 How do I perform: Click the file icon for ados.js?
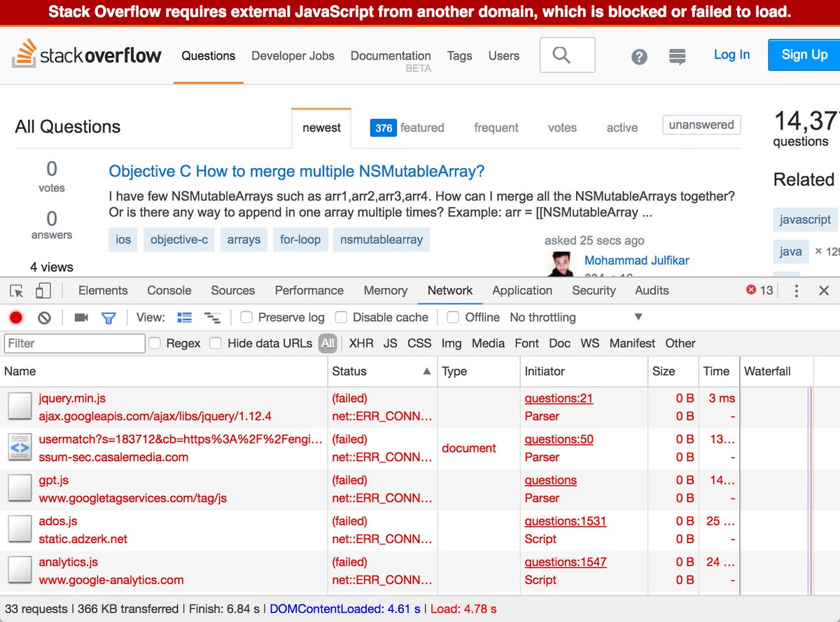point(20,530)
